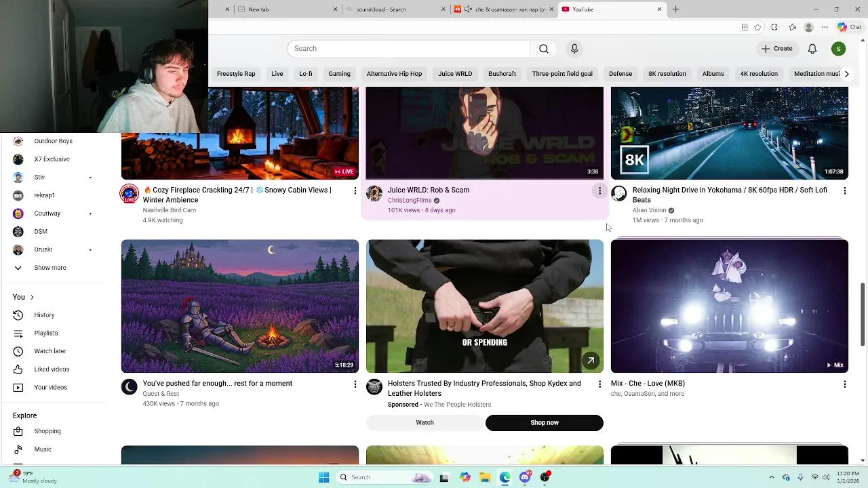This screenshot has height=488, width=868.
Task: Expand the You section chevron
Action: pyautogui.click(x=32, y=298)
